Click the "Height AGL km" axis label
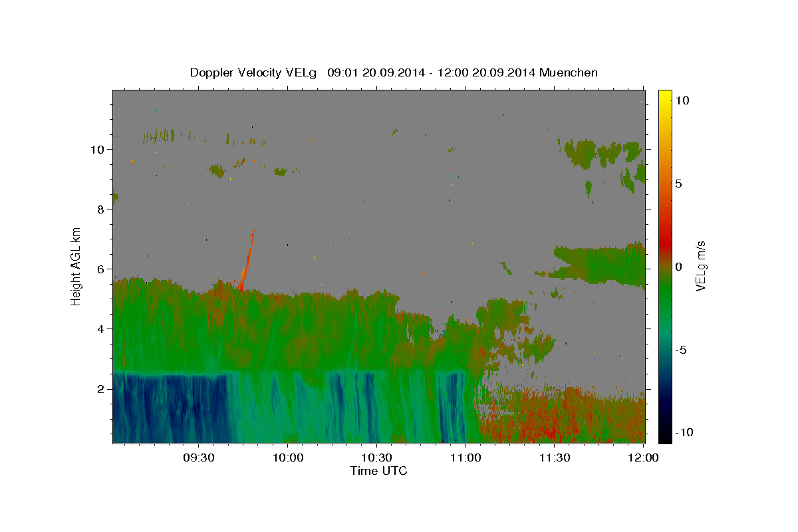The width and height of the screenshot is (798, 532). [76, 266]
